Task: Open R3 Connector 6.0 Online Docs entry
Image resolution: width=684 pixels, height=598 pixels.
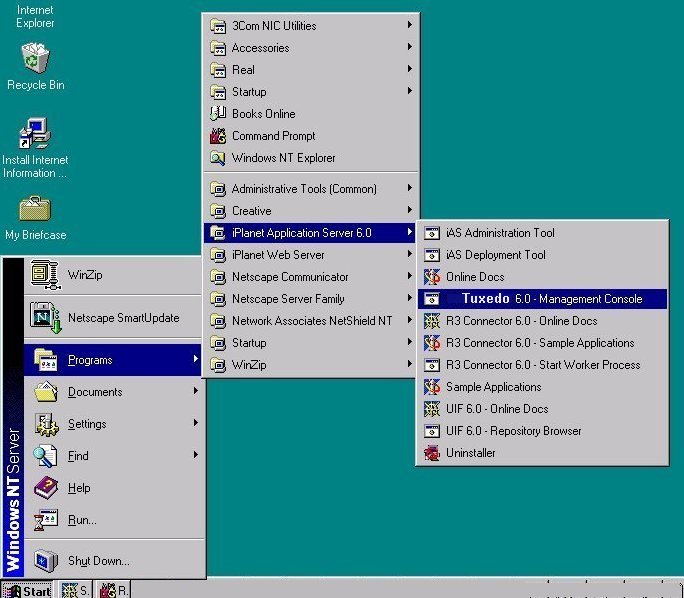Action: coord(542,321)
